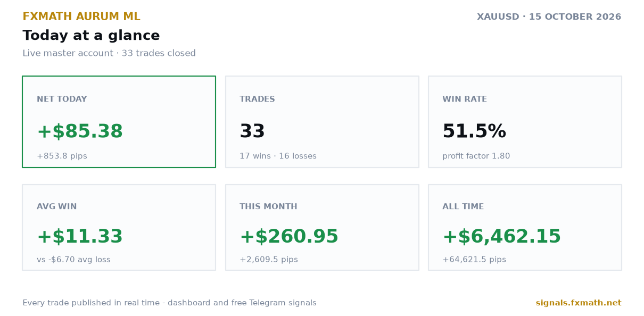Select the This Month card
This screenshot has width=644, height=316.
tap(322, 228)
